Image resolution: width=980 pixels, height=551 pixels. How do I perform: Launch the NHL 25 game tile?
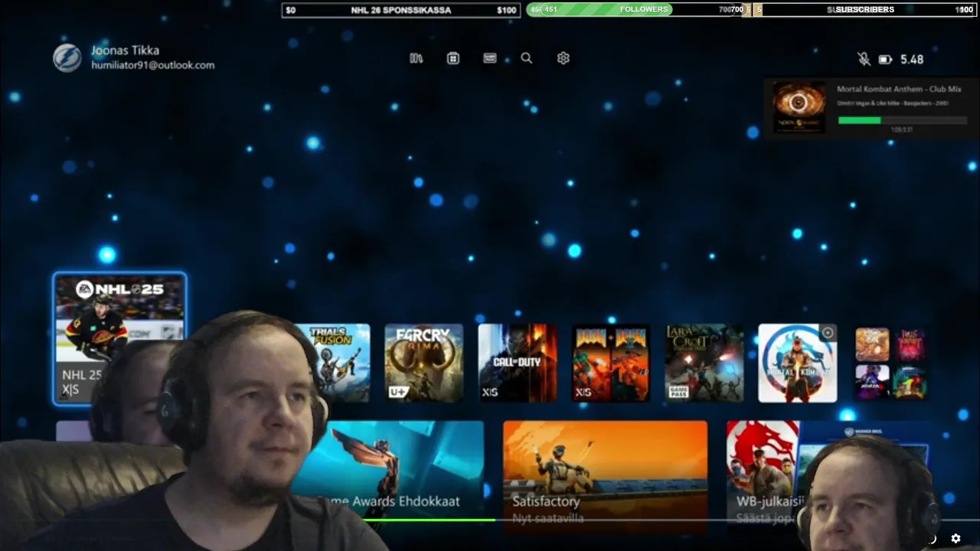[119, 337]
